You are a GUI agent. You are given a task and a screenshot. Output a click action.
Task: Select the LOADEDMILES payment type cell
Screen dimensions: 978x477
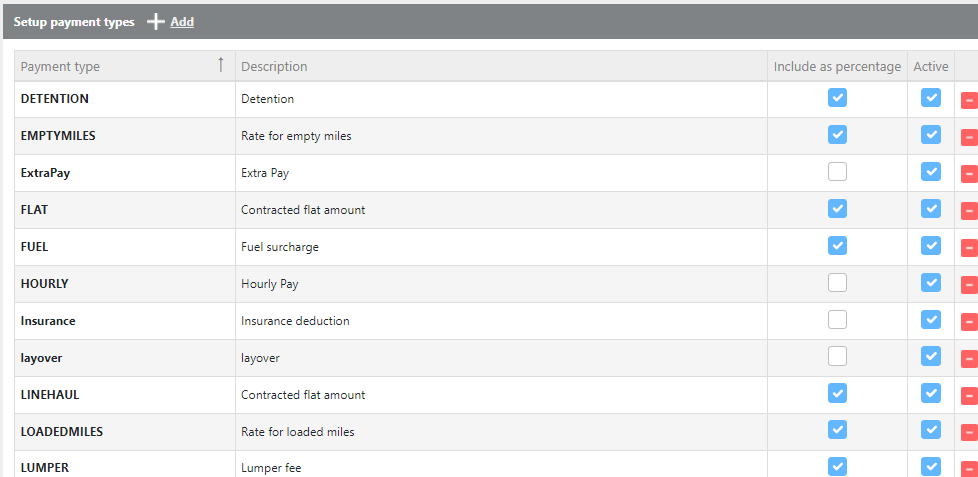click(x=62, y=432)
